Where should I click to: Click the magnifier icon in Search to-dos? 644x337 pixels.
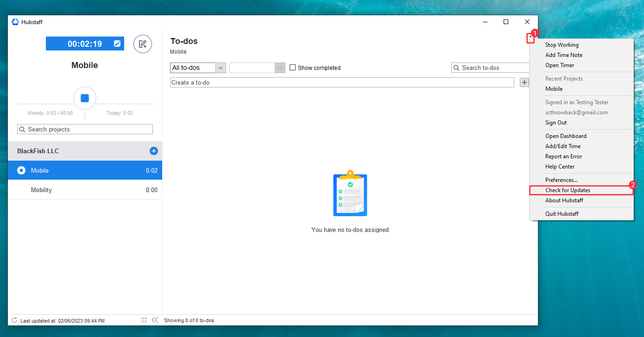pyautogui.click(x=456, y=68)
